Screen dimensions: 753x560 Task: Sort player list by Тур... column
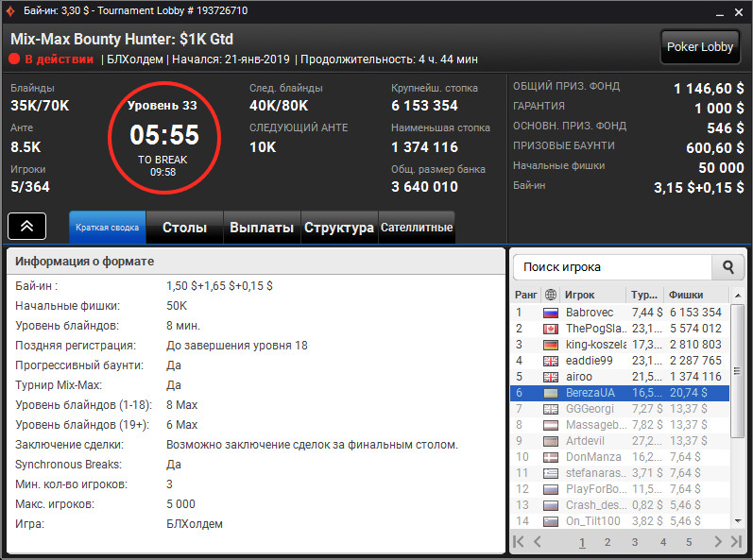(x=644, y=295)
